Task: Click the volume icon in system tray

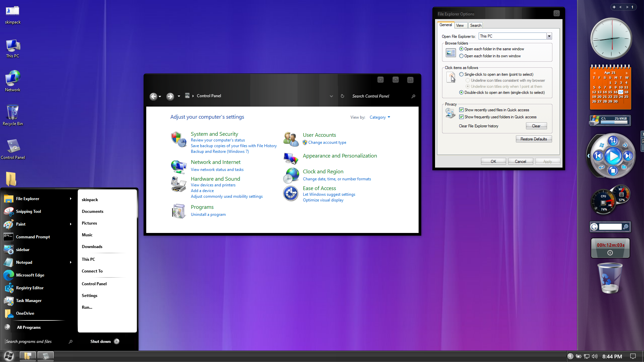Action: [x=595, y=356]
